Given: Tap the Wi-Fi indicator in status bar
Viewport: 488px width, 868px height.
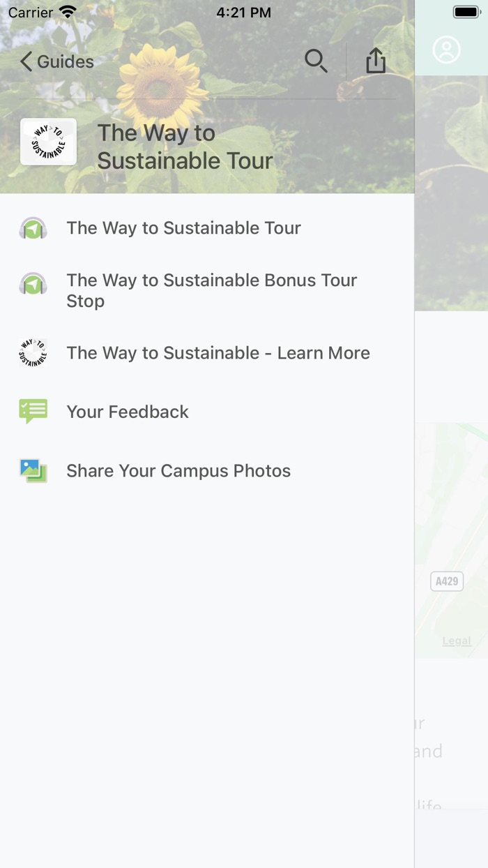Looking at the screenshot, I should pyautogui.click(x=67, y=11).
